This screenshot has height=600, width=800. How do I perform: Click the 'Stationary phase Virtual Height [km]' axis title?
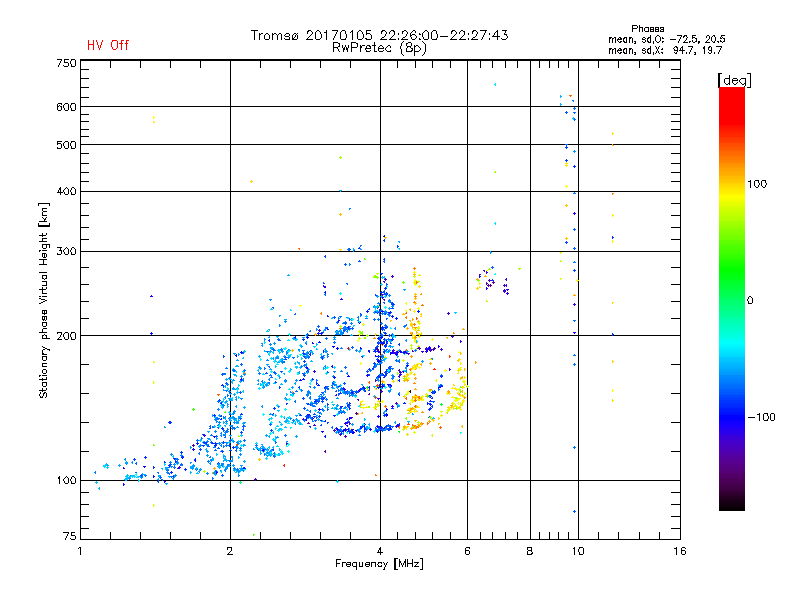(x=44, y=301)
